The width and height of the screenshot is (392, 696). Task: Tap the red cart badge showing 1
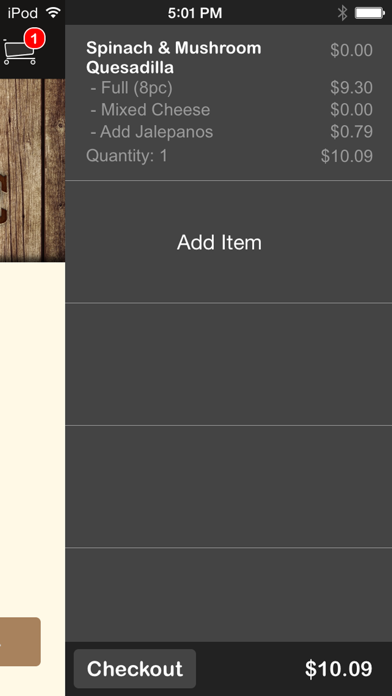[x=35, y=40]
